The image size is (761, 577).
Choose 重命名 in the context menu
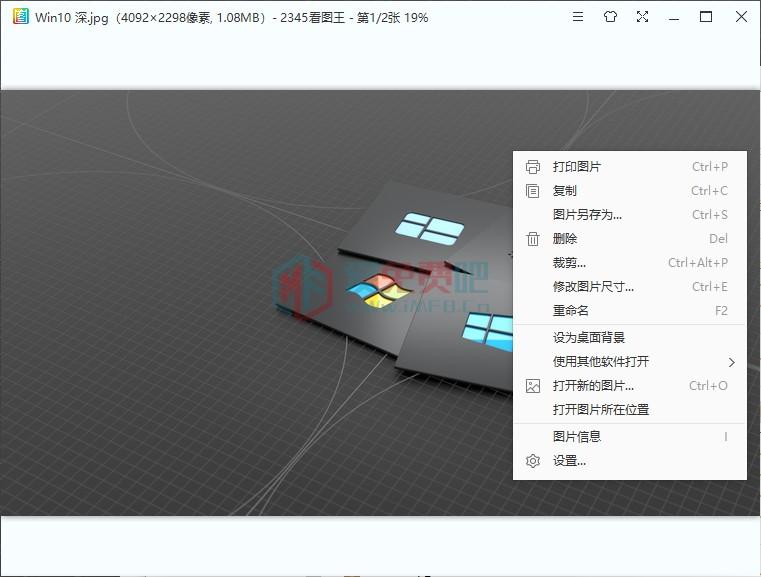click(629, 311)
